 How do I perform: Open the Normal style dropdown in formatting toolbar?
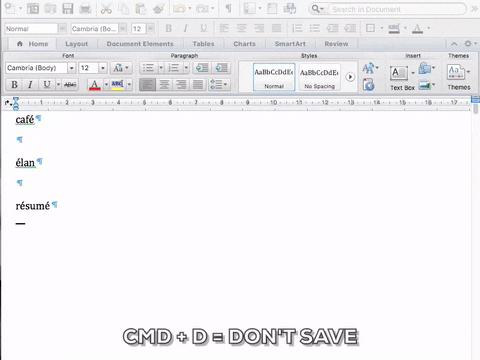pos(63,29)
